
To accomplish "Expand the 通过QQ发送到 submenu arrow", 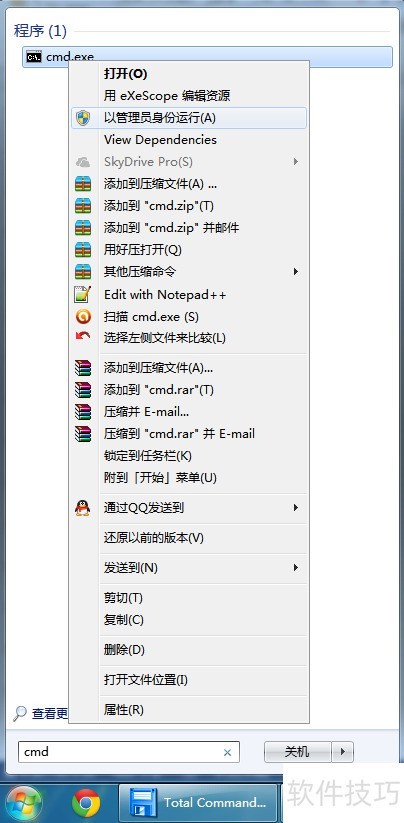I will [x=296, y=508].
